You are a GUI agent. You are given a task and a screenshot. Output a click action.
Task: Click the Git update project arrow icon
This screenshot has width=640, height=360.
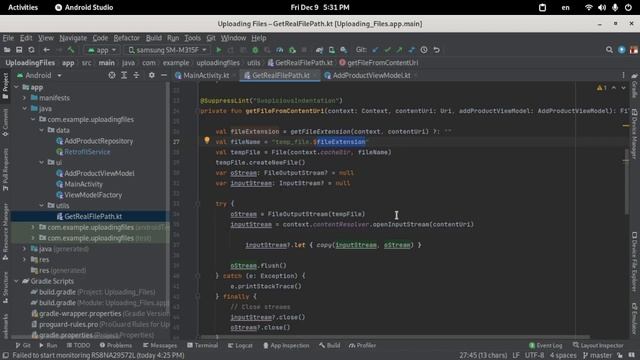[x=375, y=50]
